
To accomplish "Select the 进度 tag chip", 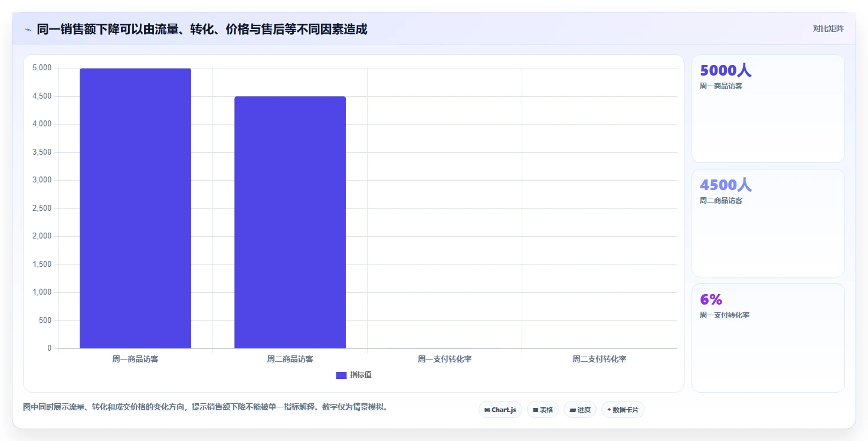I will tap(579, 410).
